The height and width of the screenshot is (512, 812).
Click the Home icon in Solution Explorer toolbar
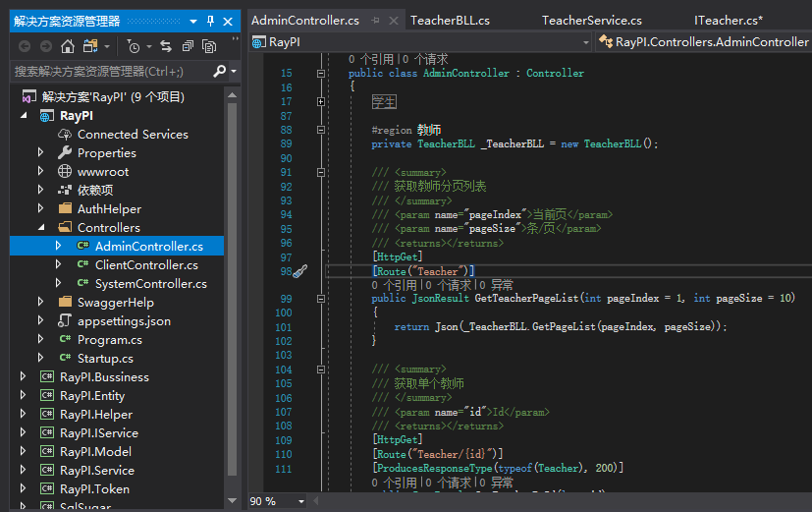coord(68,46)
